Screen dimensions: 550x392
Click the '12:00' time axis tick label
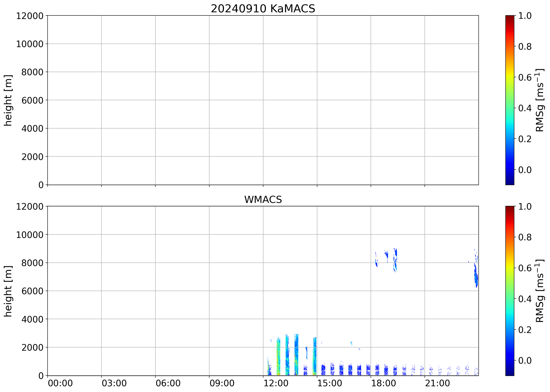tap(276, 383)
